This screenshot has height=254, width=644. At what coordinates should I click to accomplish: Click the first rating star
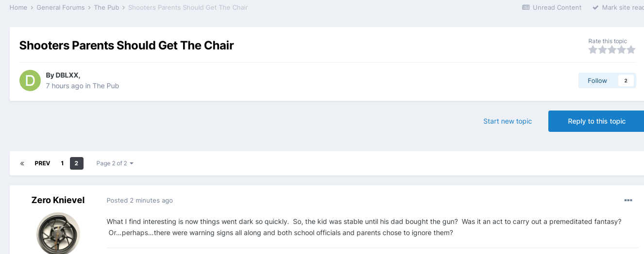pos(593,50)
